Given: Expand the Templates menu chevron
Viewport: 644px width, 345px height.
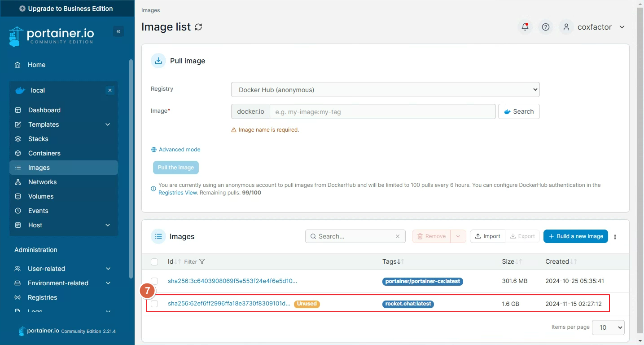Looking at the screenshot, I should pos(108,124).
